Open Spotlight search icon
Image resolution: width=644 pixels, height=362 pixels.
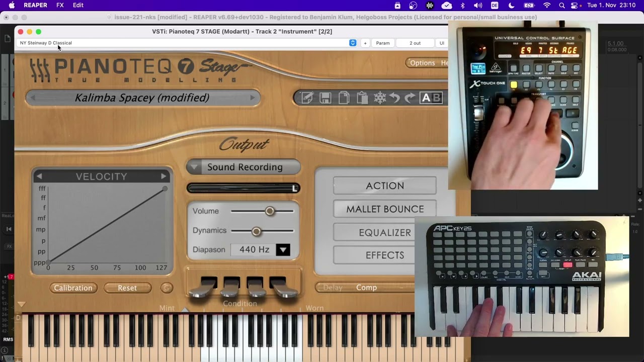[562, 6]
